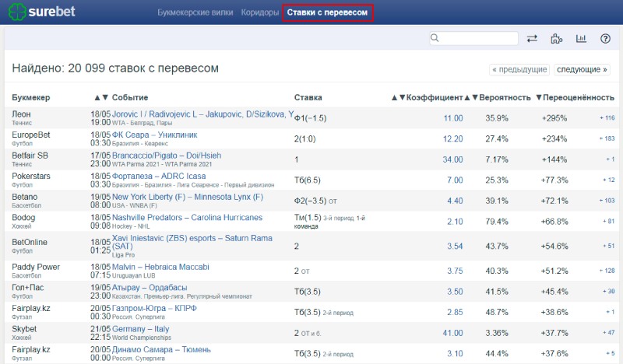
Task: Sort by Вероятность column arrows
Action: (471, 98)
